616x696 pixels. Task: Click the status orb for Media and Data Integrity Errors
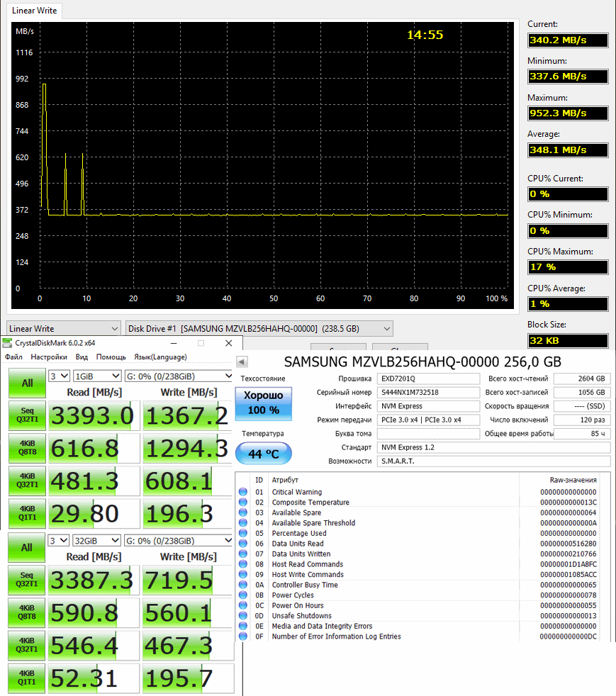(x=242, y=626)
